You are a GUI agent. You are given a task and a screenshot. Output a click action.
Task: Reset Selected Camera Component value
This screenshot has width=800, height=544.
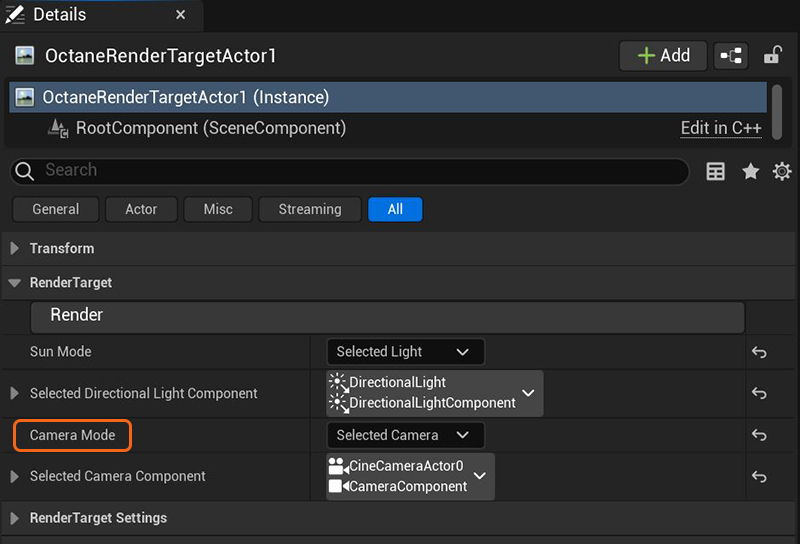point(759,477)
